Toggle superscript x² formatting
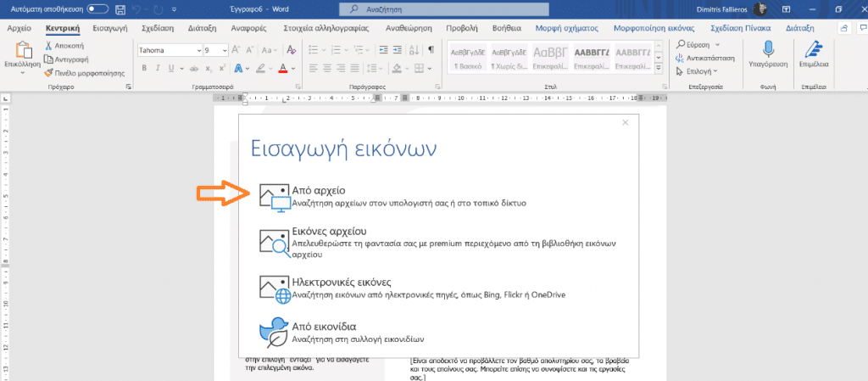 tap(222, 69)
